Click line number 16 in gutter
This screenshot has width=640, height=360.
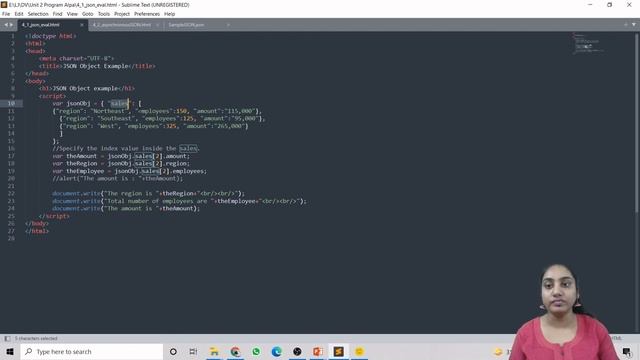coord(11,148)
